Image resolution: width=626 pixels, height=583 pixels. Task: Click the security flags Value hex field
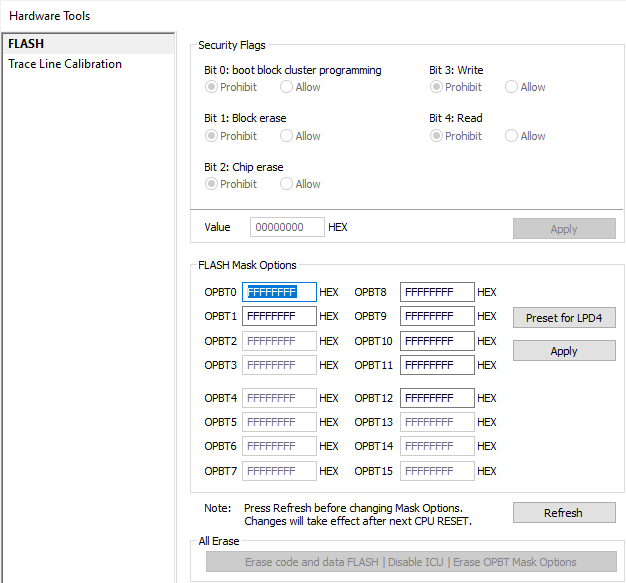pos(287,227)
